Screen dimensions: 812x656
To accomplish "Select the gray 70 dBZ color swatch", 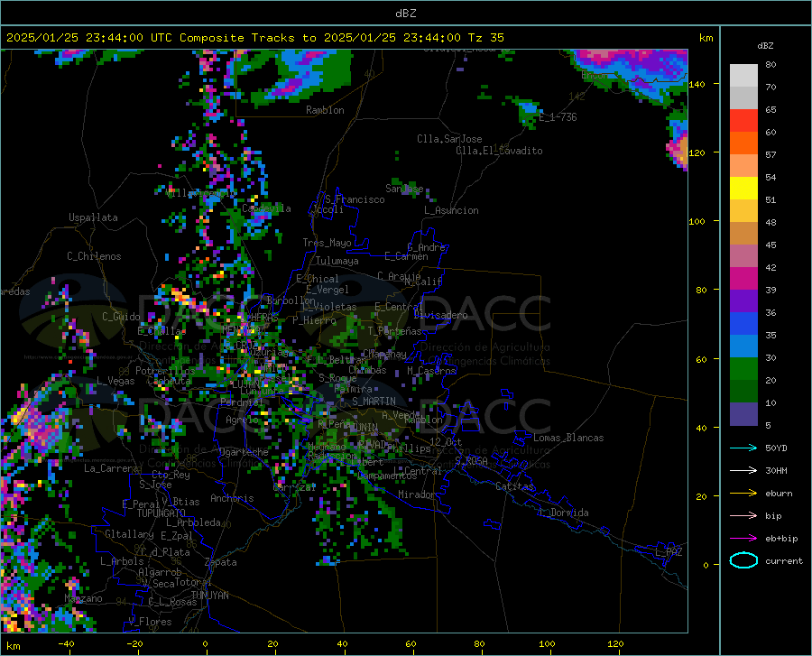I will (x=743, y=98).
